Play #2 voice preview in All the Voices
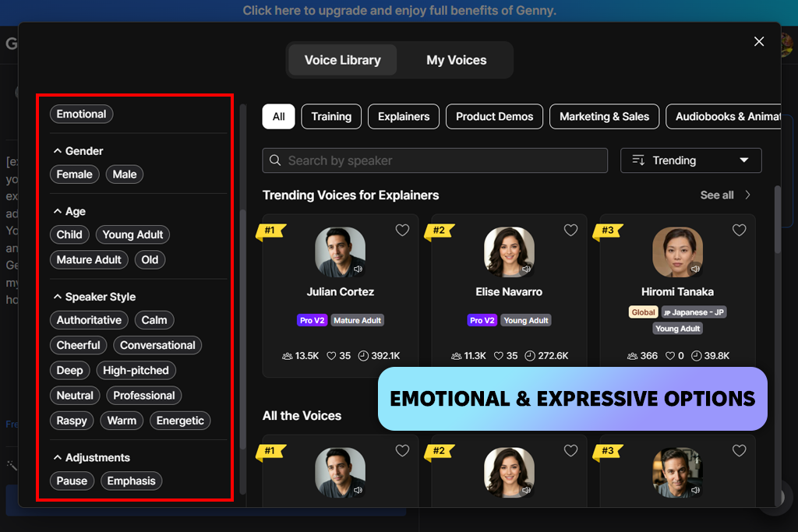The image size is (798, 532). [x=526, y=490]
